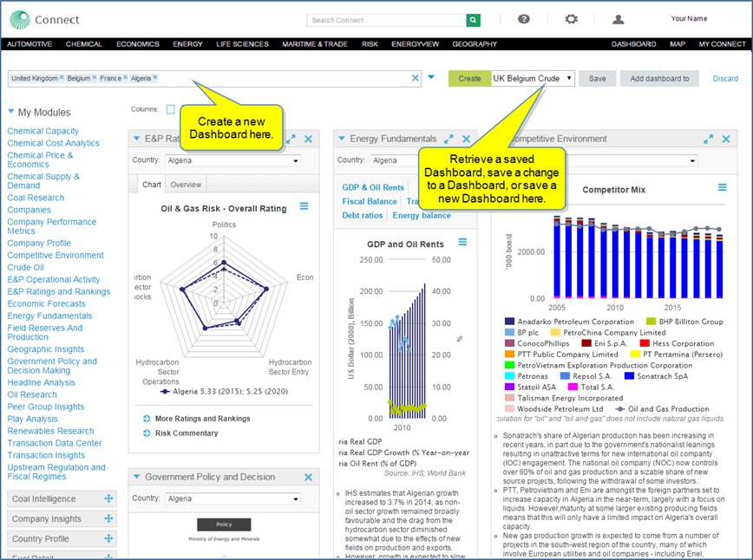Click the Search Connect input field
The width and height of the screenshot is (753, 560).
point(386,20)
